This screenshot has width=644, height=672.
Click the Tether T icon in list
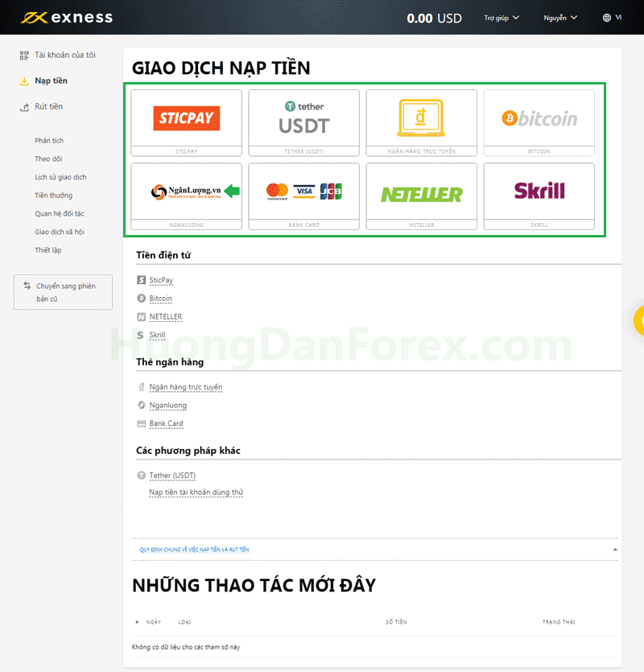pos(141,476)
